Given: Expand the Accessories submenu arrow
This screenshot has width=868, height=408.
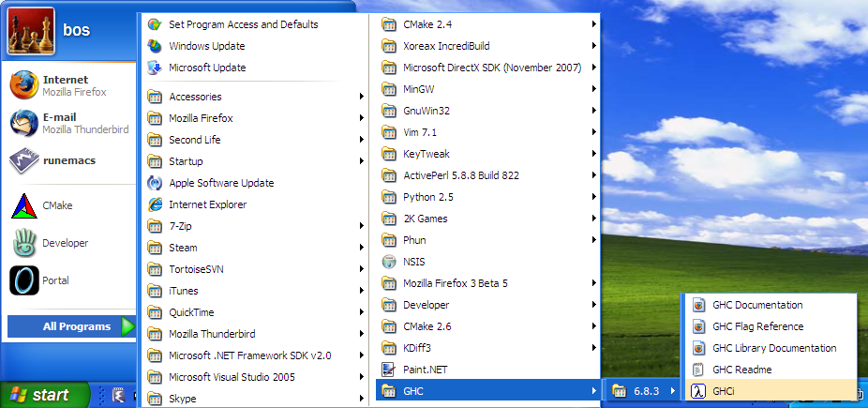Looking at the screenshot, I should coord(361,97).
